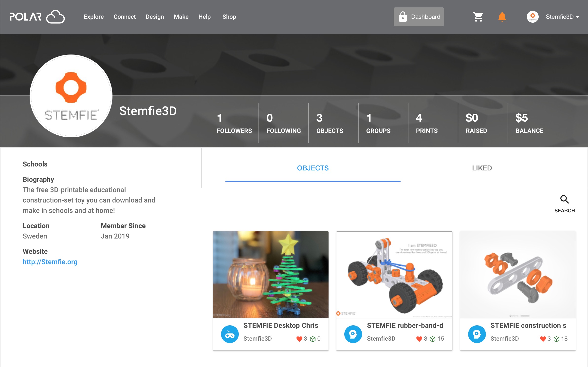Like STEMFIE Desktop Chris via heart icon
This screenshot has height=367, width=588.
(299, 339)
